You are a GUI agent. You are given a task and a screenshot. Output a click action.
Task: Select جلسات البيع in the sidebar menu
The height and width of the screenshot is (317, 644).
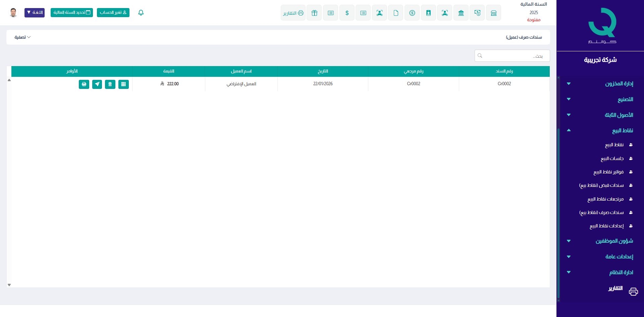pos(612,158)
